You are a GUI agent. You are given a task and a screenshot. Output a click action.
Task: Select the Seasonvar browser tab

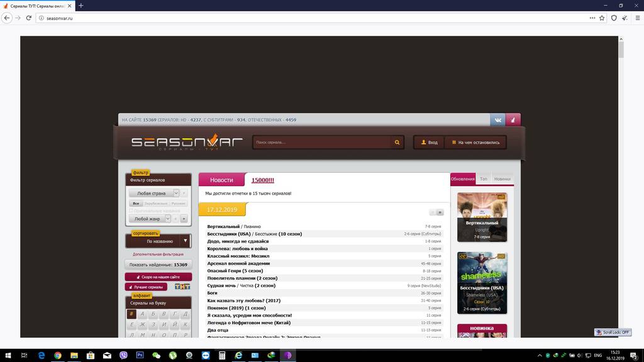[38, 6]
